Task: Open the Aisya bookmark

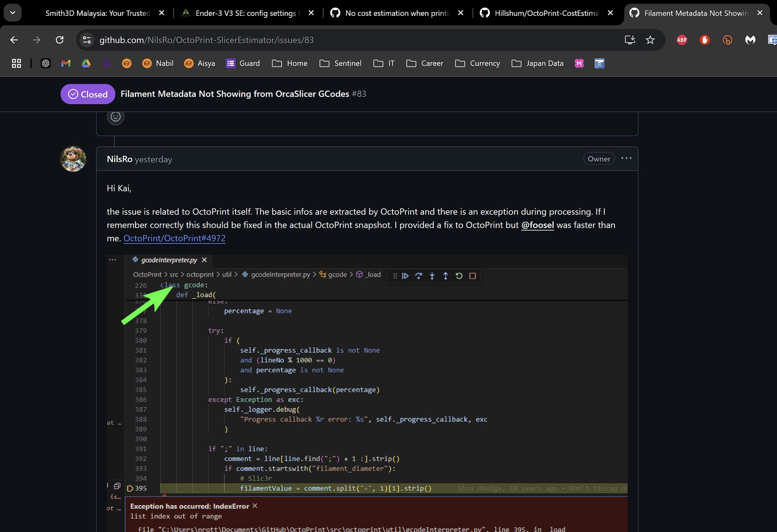Action: click(200, 64)
